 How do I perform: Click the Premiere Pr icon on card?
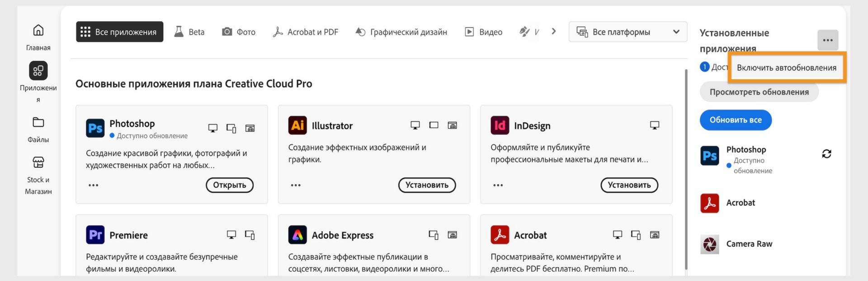[x=95, y=235]
